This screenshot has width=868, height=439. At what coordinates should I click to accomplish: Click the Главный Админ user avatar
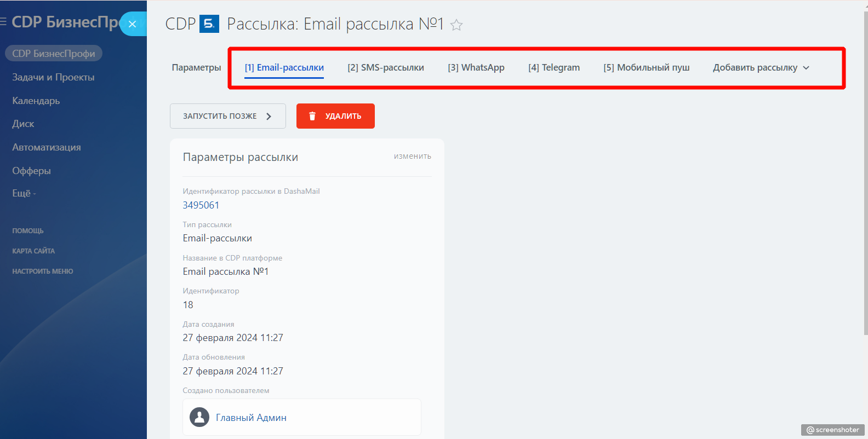[199, 417]
